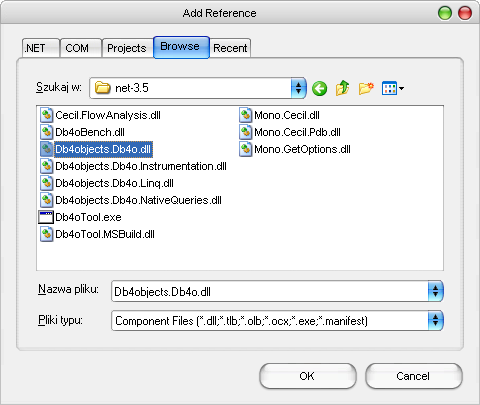Close dialog with red button
Screen dimensions: 480x405
pos(465,13)
